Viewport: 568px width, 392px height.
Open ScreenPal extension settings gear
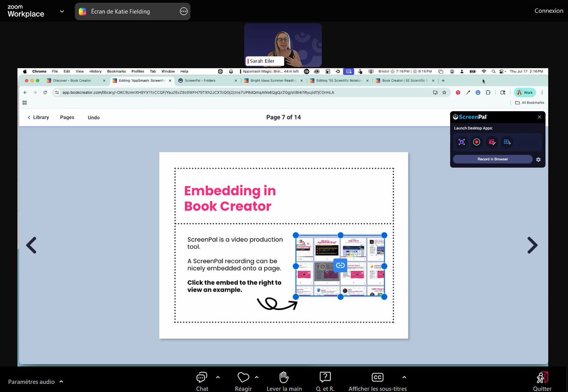click(538, 159)
